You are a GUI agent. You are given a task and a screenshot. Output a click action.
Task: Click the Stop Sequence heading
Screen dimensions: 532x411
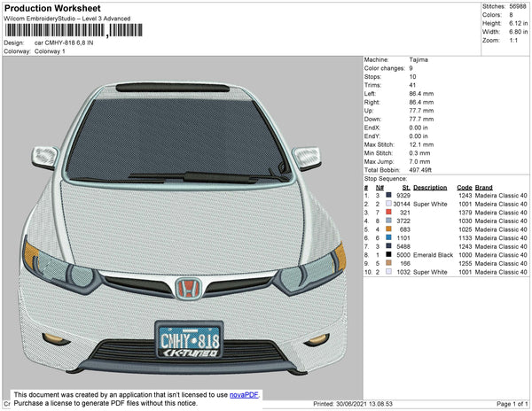point(386,179)
